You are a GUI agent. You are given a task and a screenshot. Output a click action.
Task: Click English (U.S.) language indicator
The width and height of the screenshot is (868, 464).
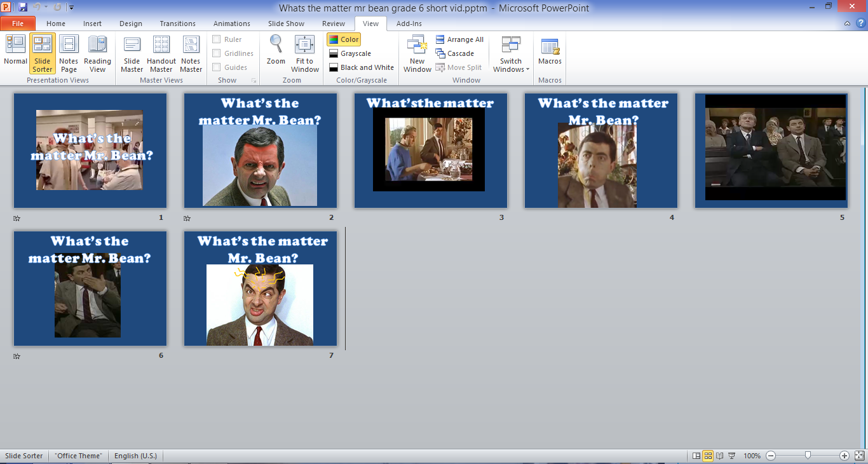coord(135,456)
